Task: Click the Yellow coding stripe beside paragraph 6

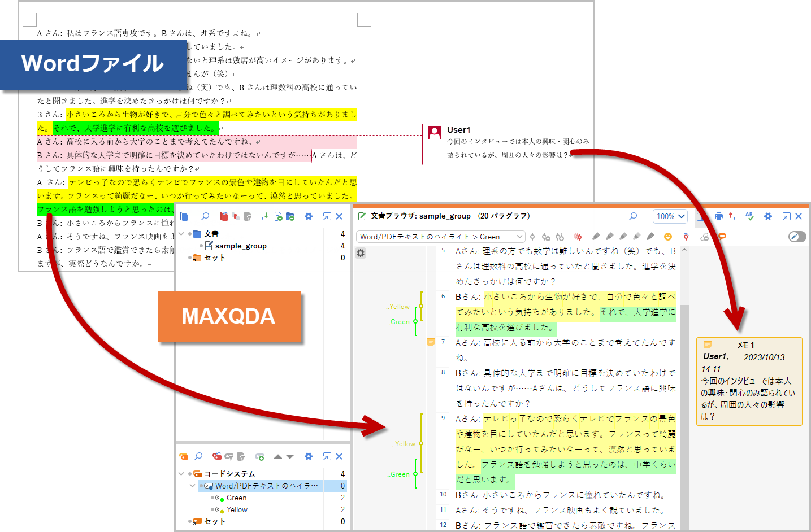Action: pos(421,306)
